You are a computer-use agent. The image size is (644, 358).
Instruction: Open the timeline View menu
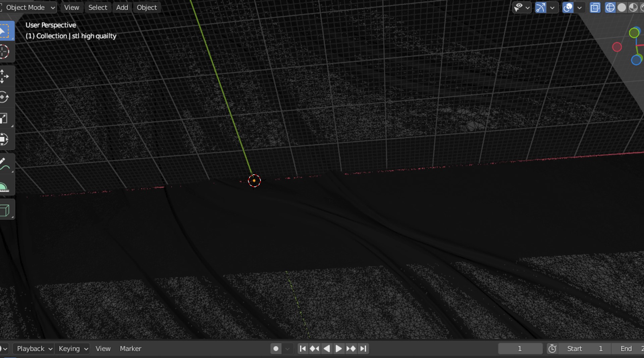(103, 349)
